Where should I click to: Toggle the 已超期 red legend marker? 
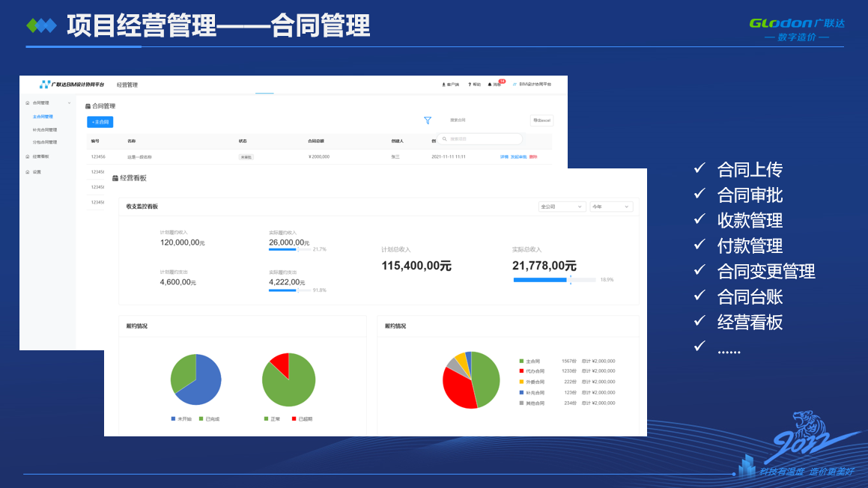(x=294, y=418)
